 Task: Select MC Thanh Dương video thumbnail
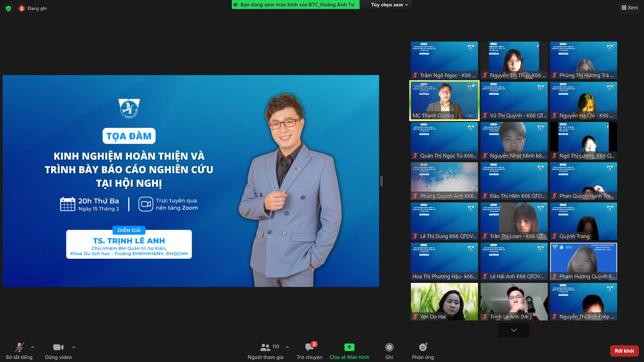pyautogui.click(x=444, y=101)
